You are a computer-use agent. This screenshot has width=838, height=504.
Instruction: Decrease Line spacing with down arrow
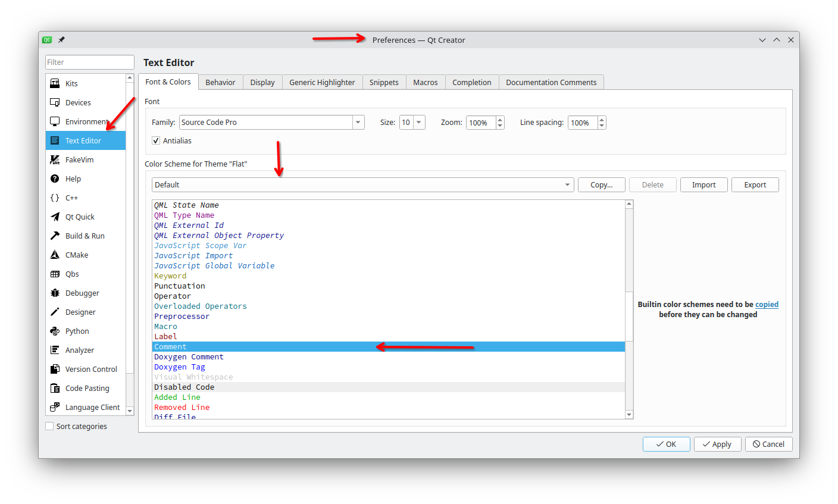click(x=602, y=126)
